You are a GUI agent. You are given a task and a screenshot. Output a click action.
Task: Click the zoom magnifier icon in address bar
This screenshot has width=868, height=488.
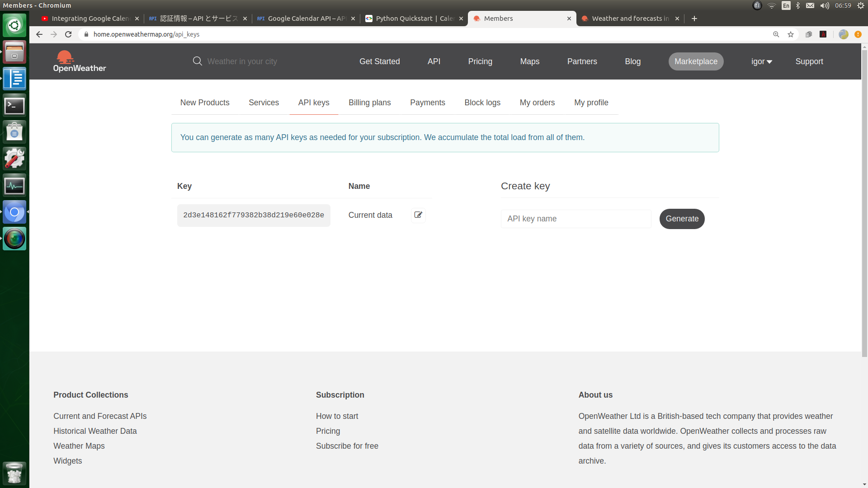point(776,34)
